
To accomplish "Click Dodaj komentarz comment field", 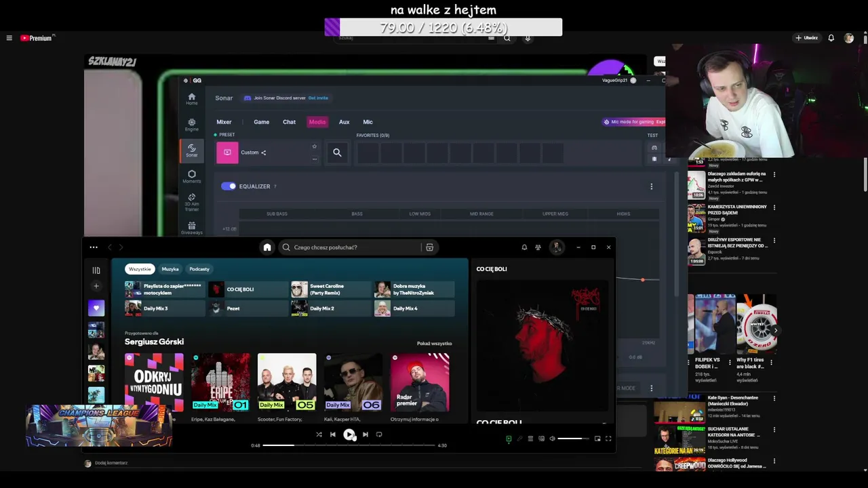I will (111, 463).
